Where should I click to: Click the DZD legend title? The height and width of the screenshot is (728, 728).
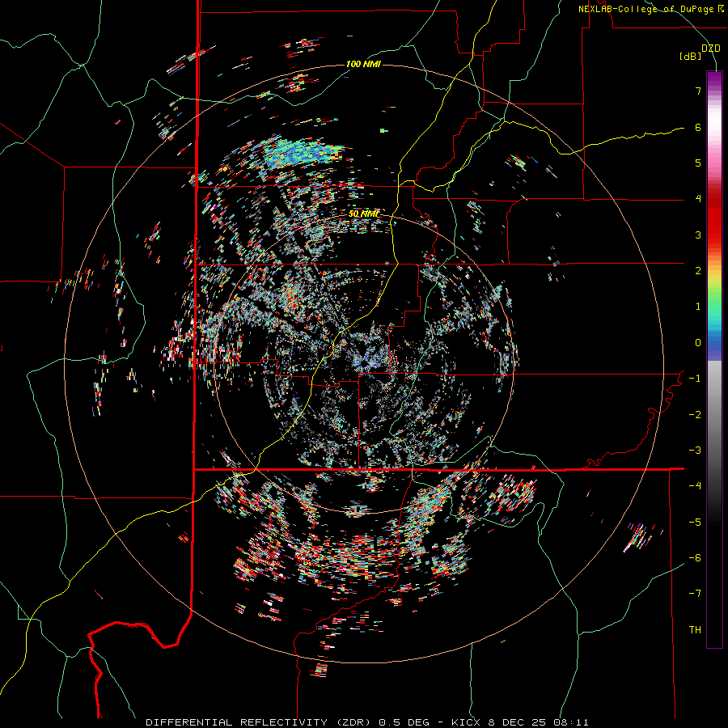coord(711,49)
